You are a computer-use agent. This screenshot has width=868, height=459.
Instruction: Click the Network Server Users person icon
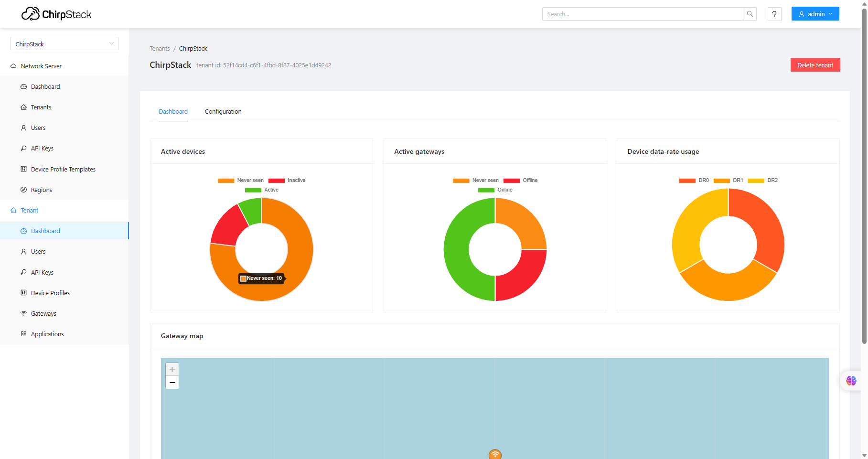[23, 128]
